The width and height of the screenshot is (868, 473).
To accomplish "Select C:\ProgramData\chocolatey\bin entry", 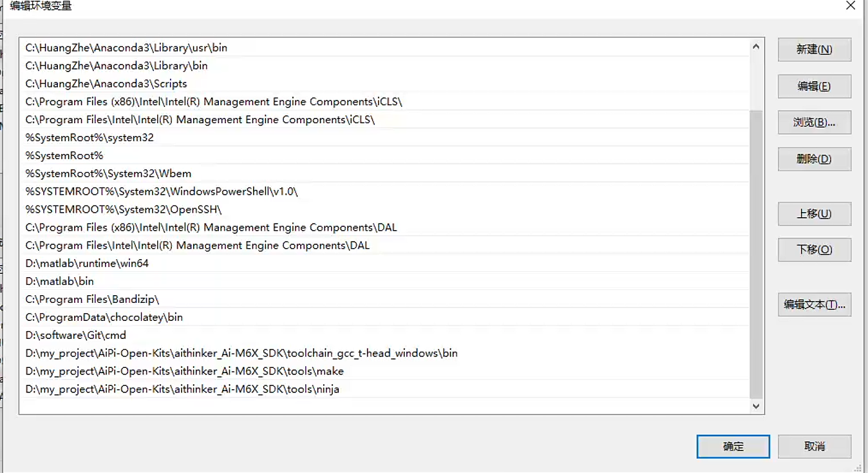I will 384,318.
